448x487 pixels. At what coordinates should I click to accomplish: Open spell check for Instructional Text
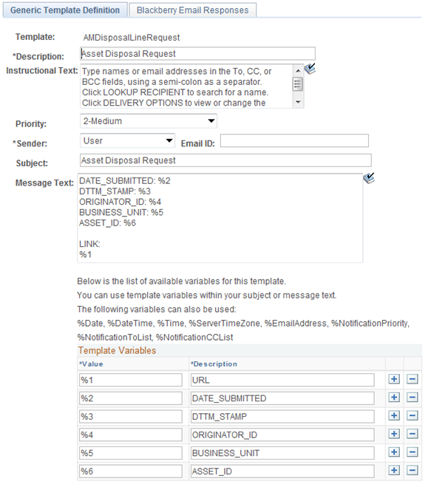tap(310, 69)
